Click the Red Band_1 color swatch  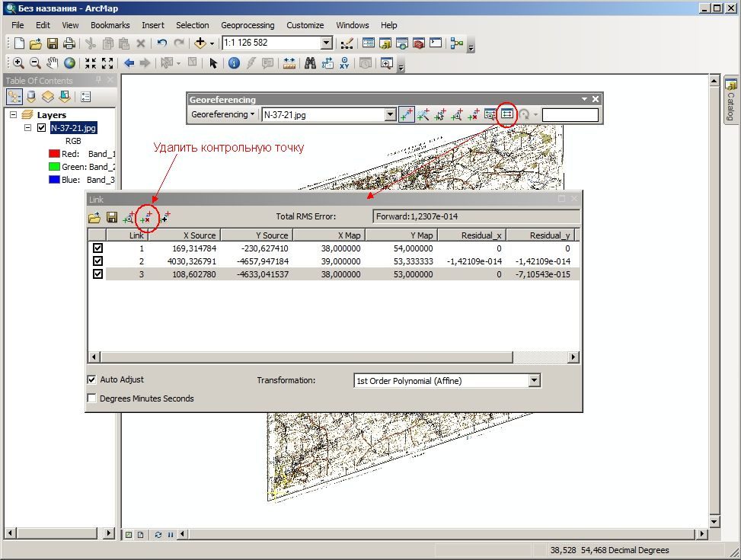click(x=54, y=154)
